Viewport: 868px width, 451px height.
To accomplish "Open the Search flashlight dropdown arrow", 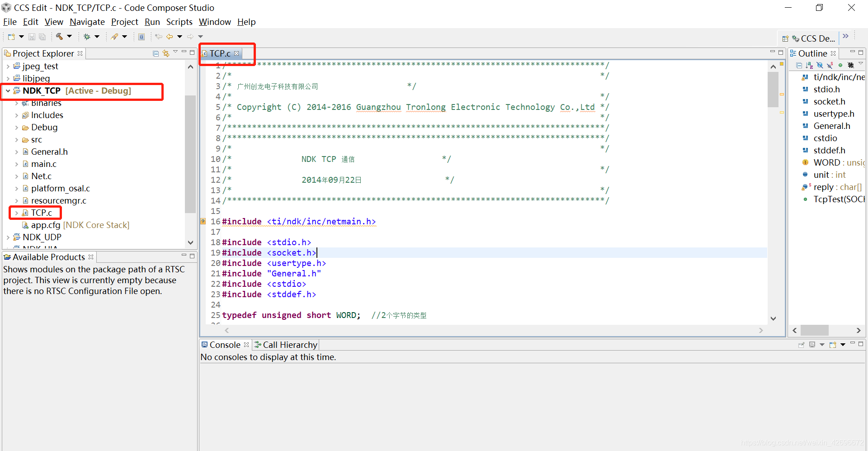I will [124, 37].
